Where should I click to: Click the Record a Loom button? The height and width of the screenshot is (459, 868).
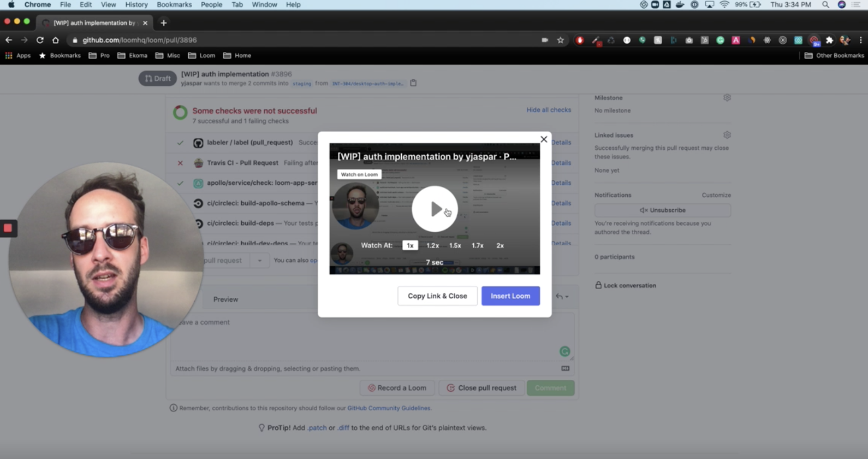(397, 388)
